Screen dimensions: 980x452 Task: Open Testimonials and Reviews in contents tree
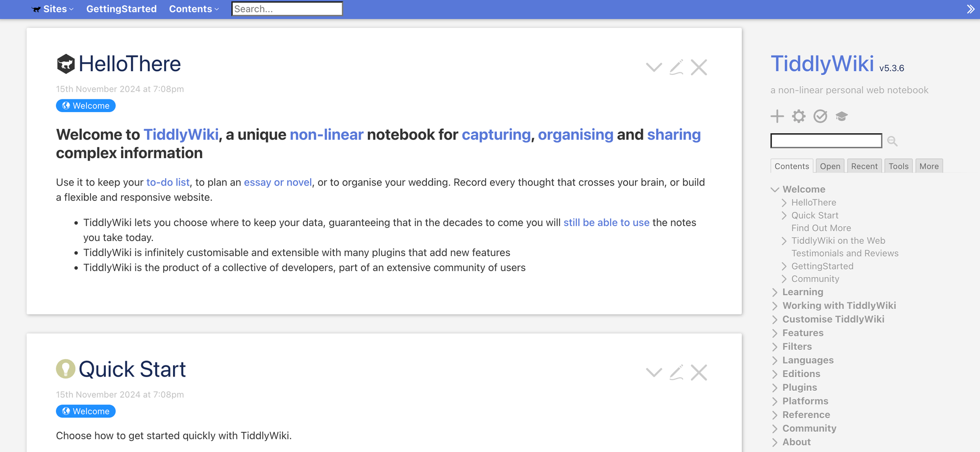pos(845,254)
